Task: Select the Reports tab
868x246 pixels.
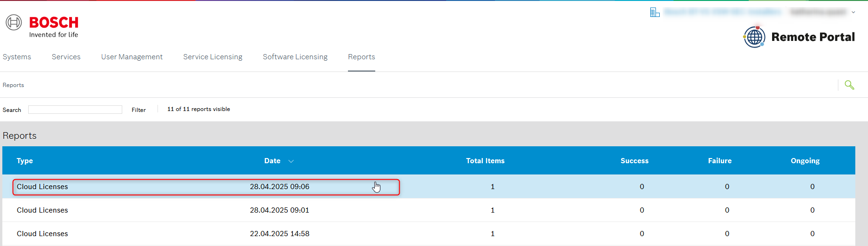Action: pyautogui.click(x=361, y=57)
